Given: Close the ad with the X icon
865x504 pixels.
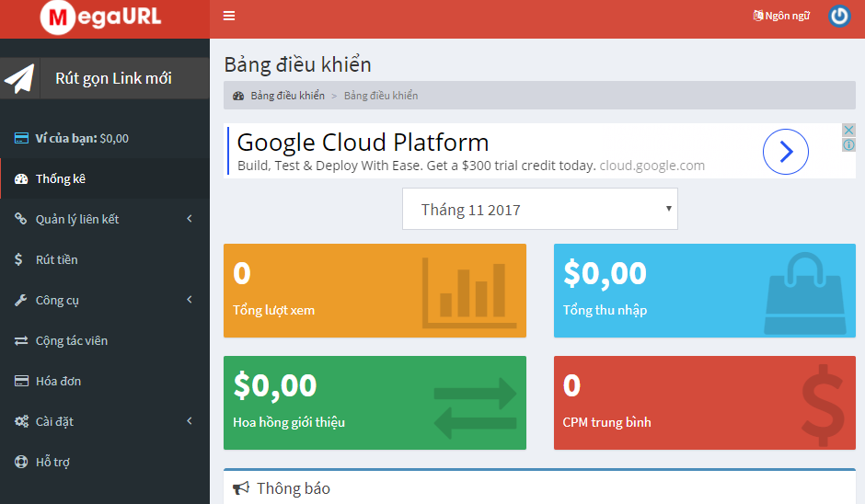Looking at the screenshot, I should pyautogui.click(x=848, y=131).
